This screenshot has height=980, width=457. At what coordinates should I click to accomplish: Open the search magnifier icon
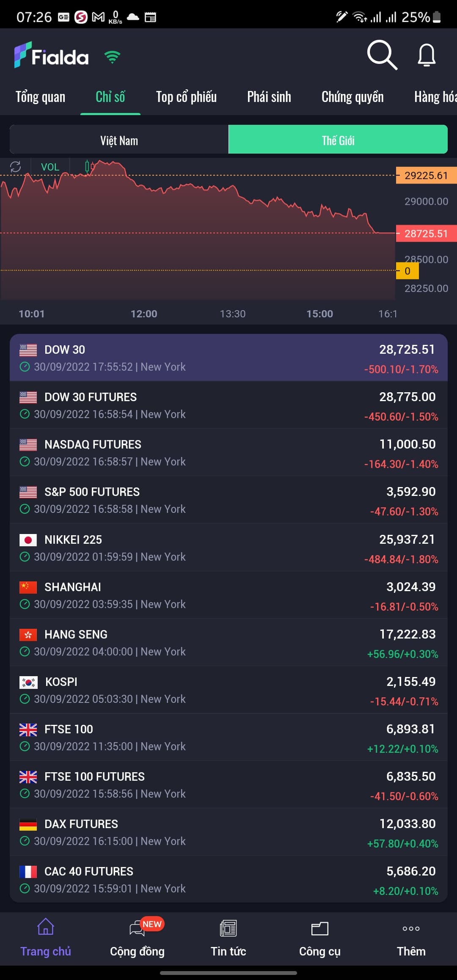click(x=382, y=55)
